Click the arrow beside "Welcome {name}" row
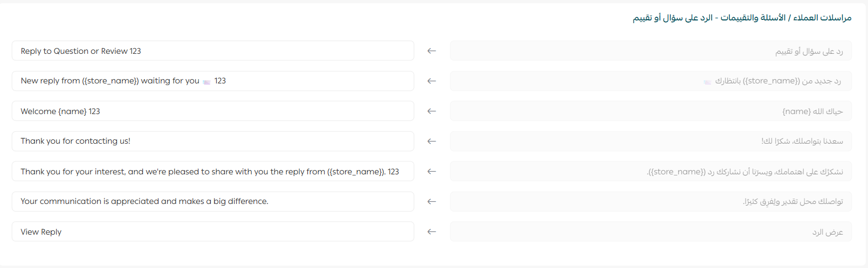868x268 pixels. [431, 111]
